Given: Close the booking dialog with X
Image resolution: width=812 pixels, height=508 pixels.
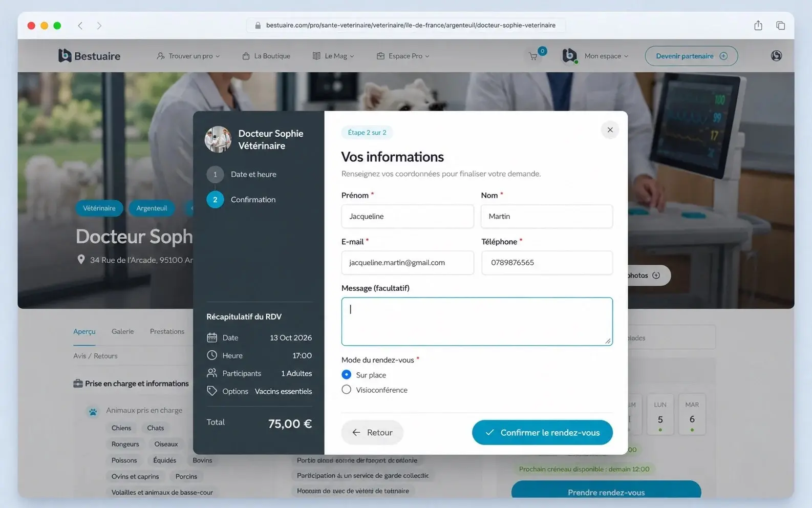Looking at the screenshot, I should (610, 130).
